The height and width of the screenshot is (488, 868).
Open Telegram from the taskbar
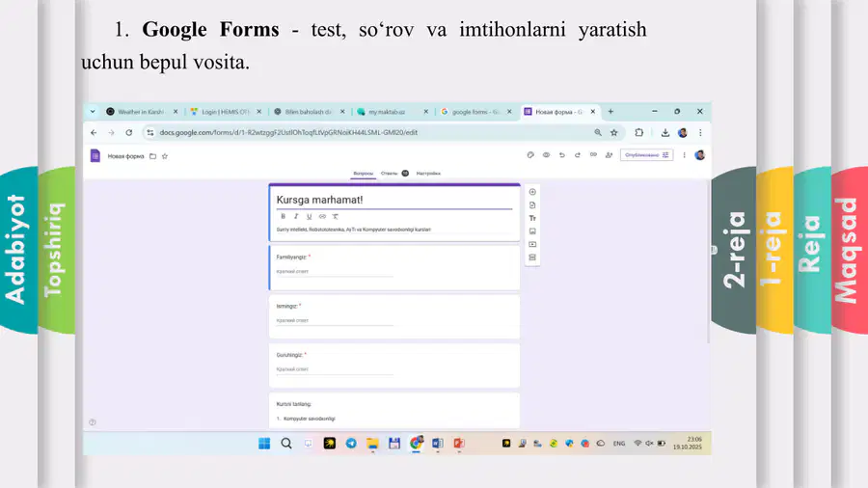pos(351,444)
